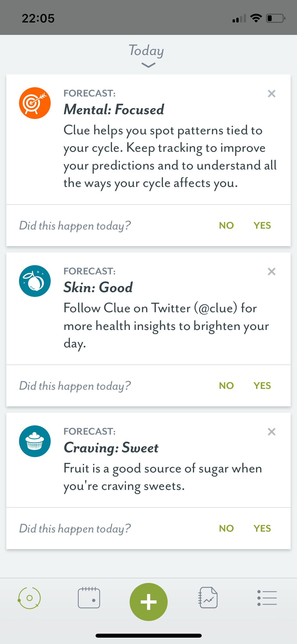This screenshot has height=644, width=297.
Task: Dismiss the Craving: Sweet forecast card
Action: 271,432
